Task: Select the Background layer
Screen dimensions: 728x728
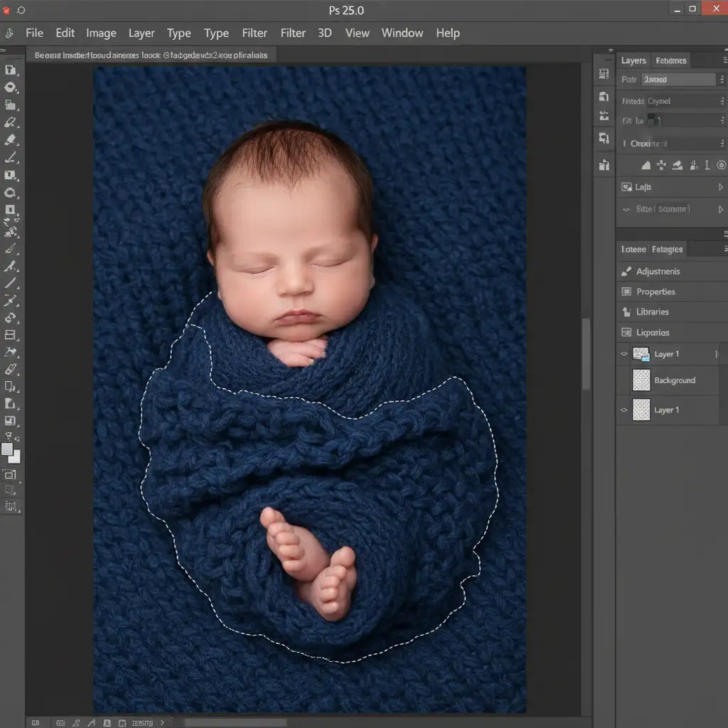Action: tap(674, 381)
